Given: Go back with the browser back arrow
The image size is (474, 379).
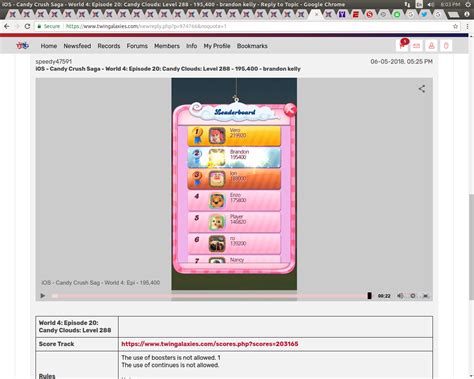Looking at the screenshot, I should pos(7,26).
